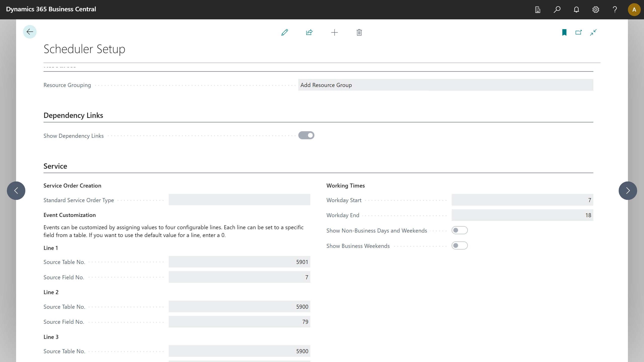644x362 pixels.
Task: Click Line 1 Source Table No. field
Action: 239,262
